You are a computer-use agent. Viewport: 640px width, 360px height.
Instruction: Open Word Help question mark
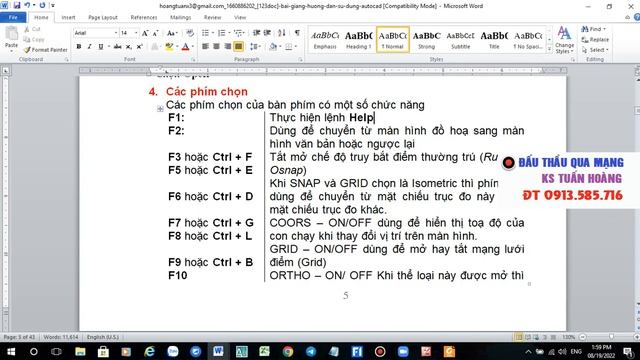pyautogui.click(x=636, y=17)
